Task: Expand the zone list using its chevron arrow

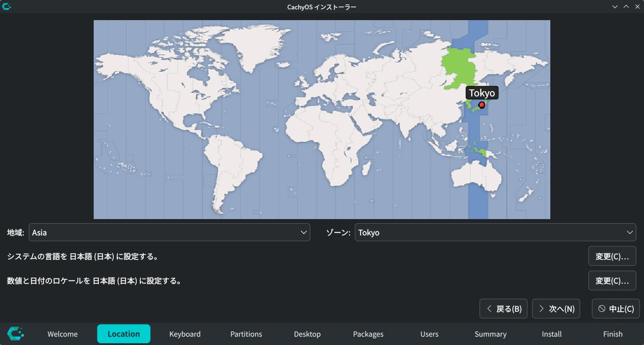Action: (629, 233)
